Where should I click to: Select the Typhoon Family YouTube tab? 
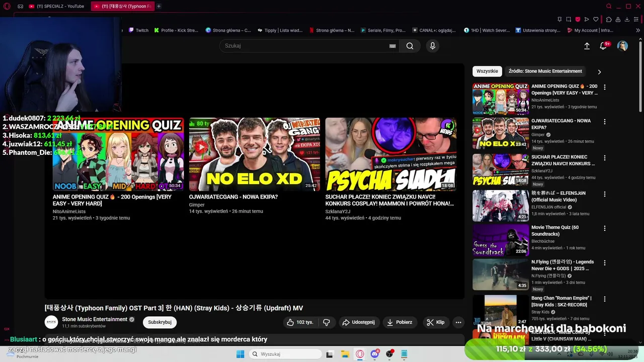click(122, 6)
